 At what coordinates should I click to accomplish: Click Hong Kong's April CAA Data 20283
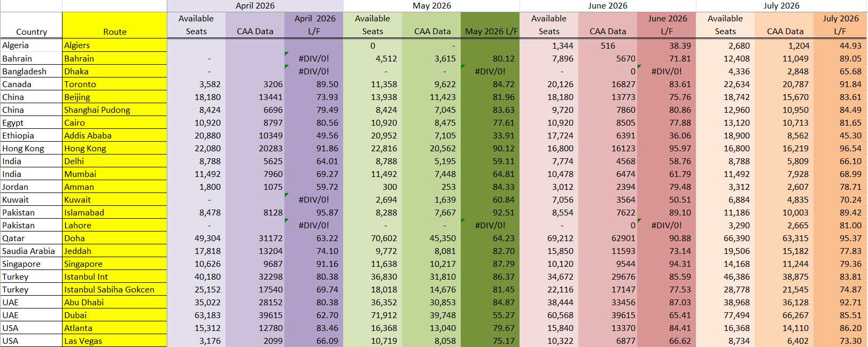[255, 148]
